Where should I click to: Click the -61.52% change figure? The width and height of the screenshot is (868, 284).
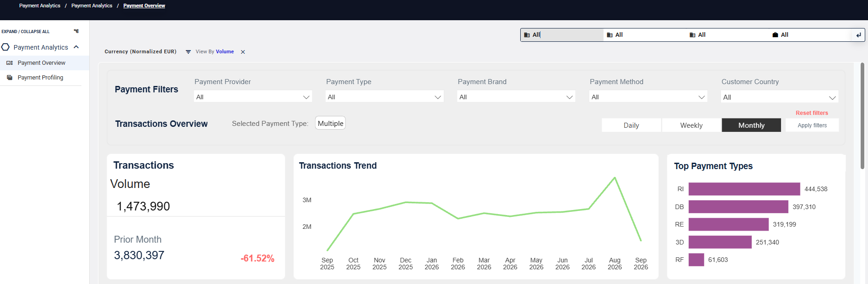[257, 258]
